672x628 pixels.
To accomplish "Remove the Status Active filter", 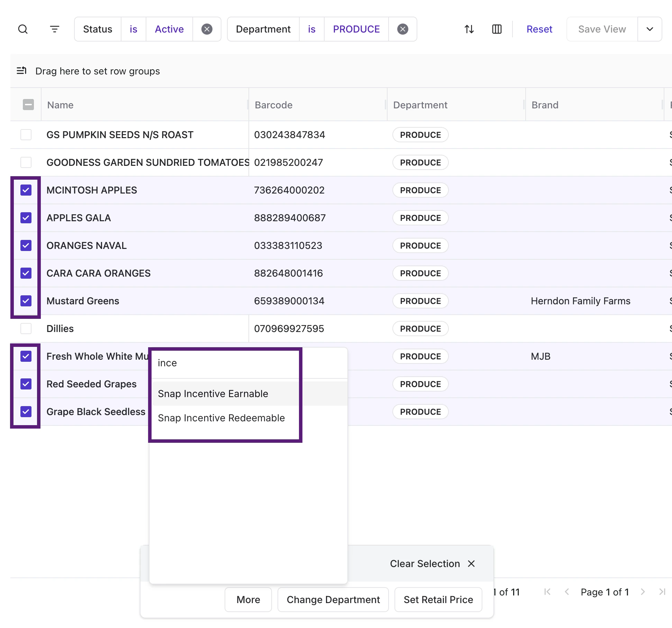I will [x=207, y=29].
